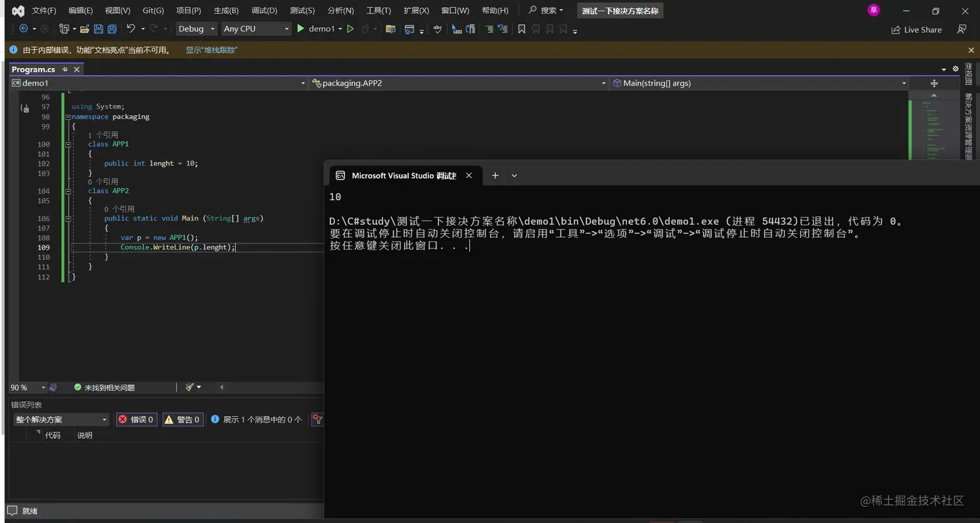Open the 工具(T) tools menu
This screenshot has width=980, height=523.
[x=379, y=10]
